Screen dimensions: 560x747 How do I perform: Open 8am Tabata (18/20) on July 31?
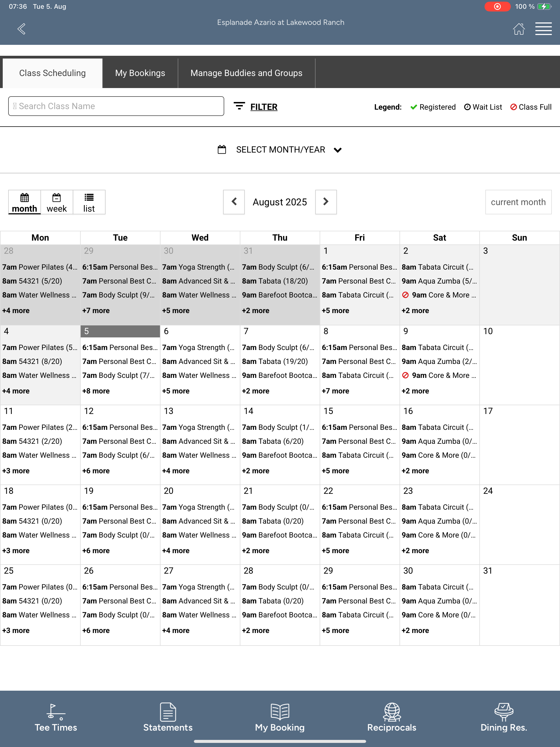[x=275, y=281]
